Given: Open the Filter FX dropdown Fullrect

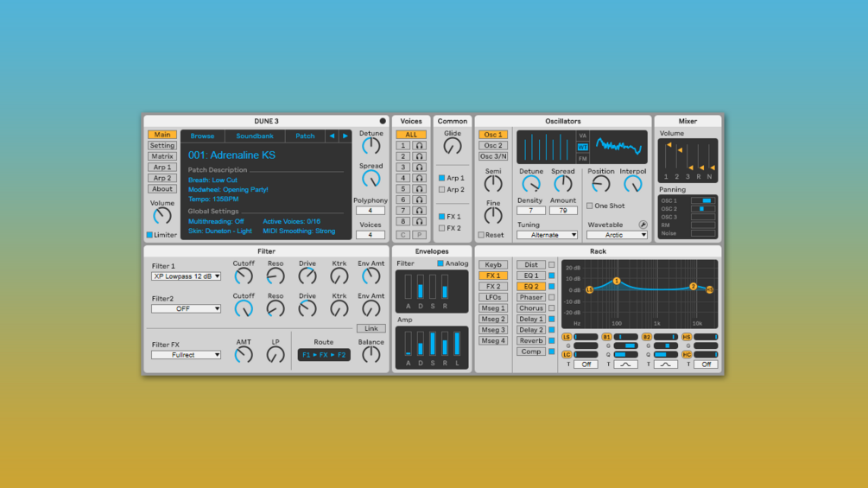Looking at the screenshot, I should pos(186,355).
